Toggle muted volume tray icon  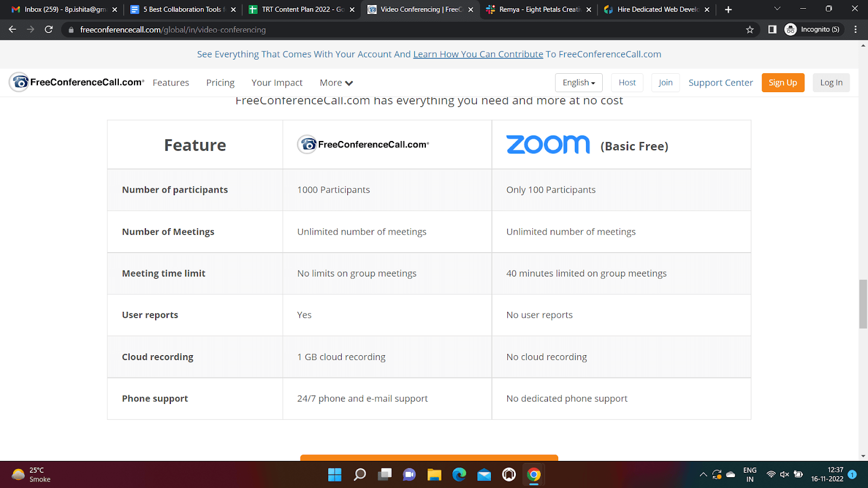(x=784, y=474)
